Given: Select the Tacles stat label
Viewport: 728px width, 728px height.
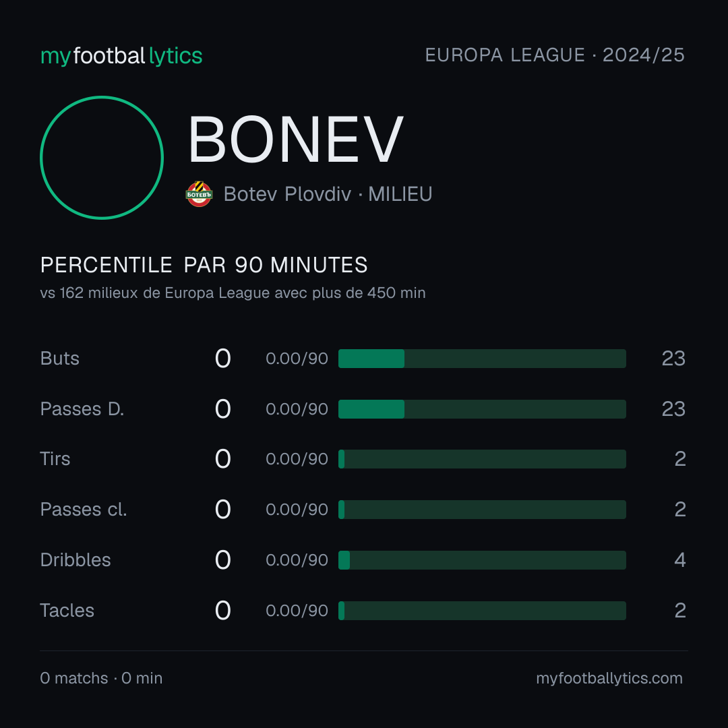Looking at the screenshot, I should click(x=67, y=611).
